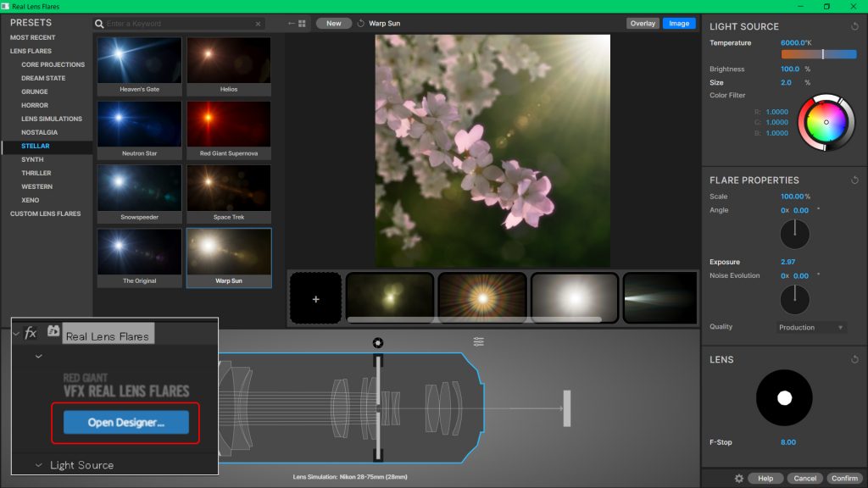Image resolution: width=868 pixels, height=488 pixels.
Task: Reset the Flare Properties section
Action: coord(854,180)
